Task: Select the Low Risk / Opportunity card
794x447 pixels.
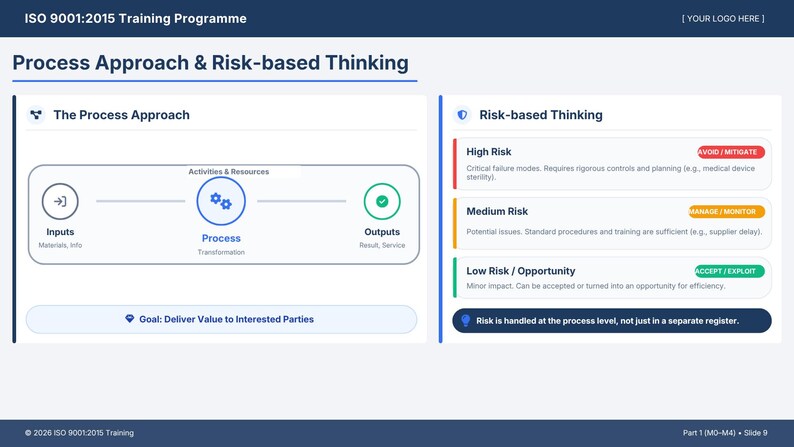Action: 612,277
